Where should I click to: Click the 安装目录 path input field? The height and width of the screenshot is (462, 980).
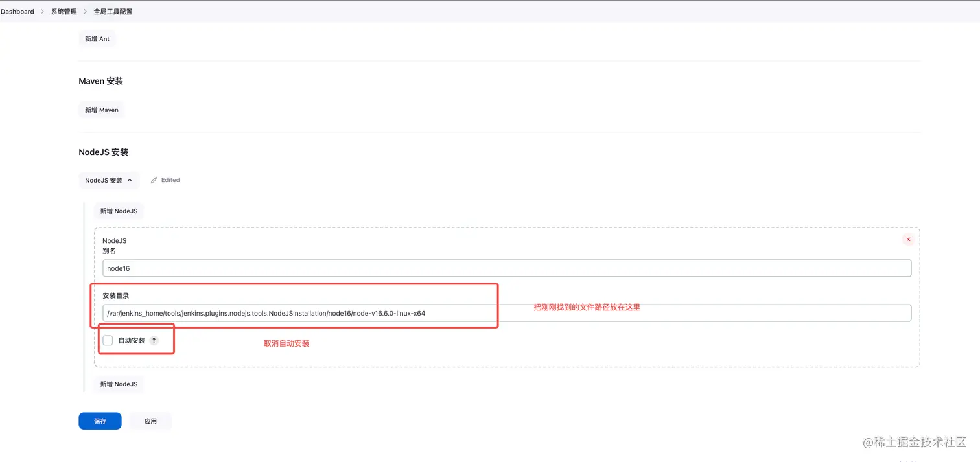tap(507, 313)
